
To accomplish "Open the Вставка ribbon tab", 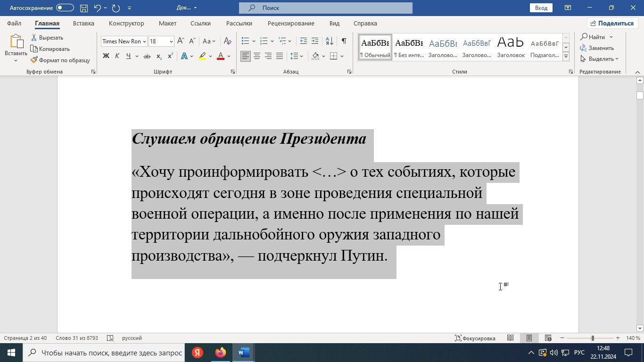I will pos(83,23).
